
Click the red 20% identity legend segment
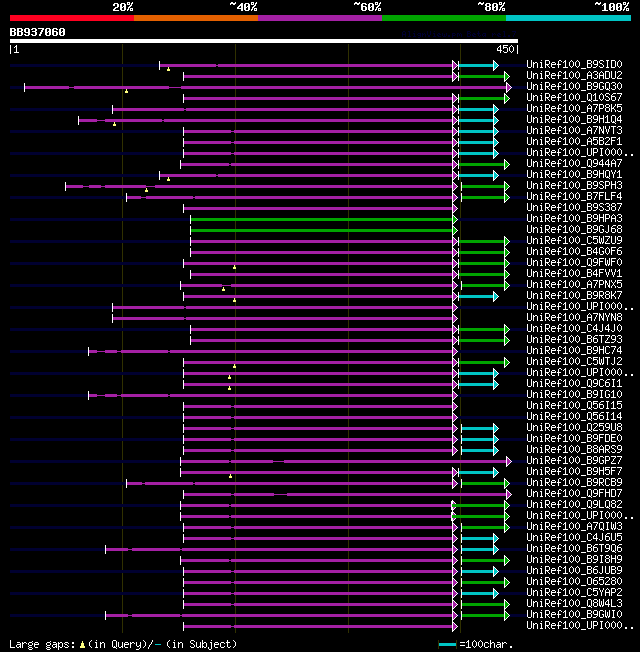click(x=72, y=18)
